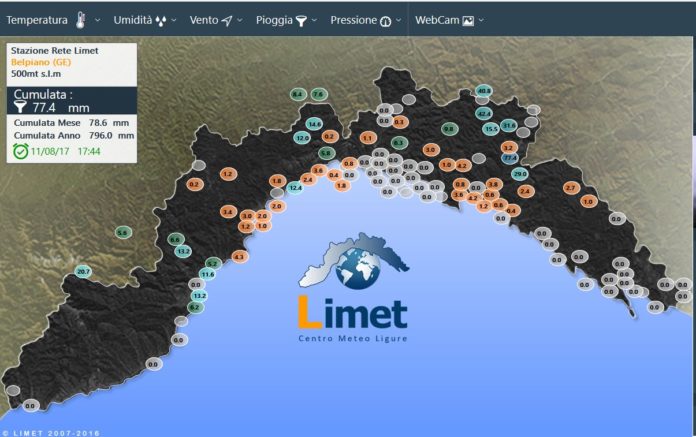The width and height of the screenshot is (696, 437).
Task: Expand the Vento dropdown chevron
Action: pos(240,20)
